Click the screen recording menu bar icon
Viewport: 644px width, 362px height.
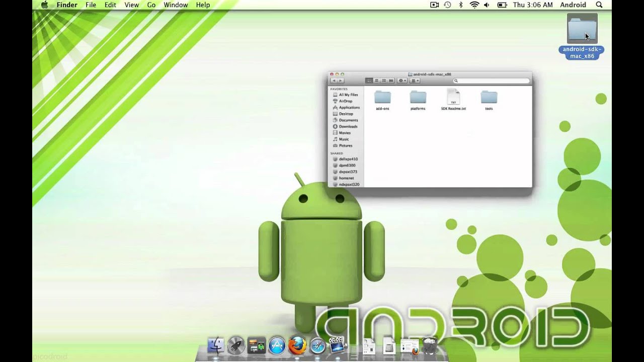[435, 5]
